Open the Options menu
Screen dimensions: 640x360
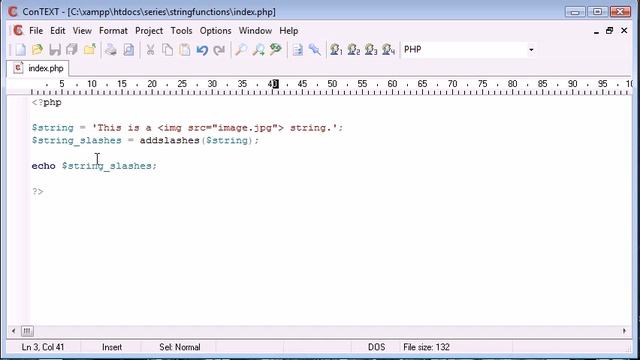point(216,31)
